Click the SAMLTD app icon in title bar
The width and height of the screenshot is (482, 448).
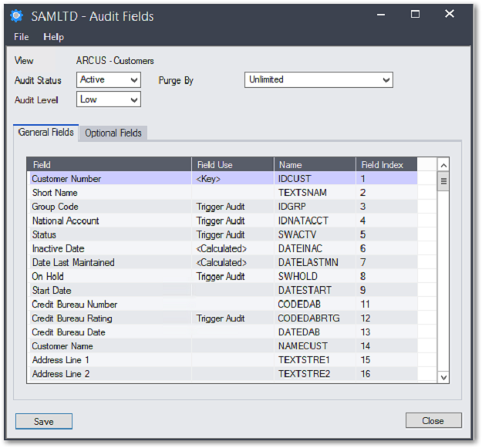(x=15, y=15)
